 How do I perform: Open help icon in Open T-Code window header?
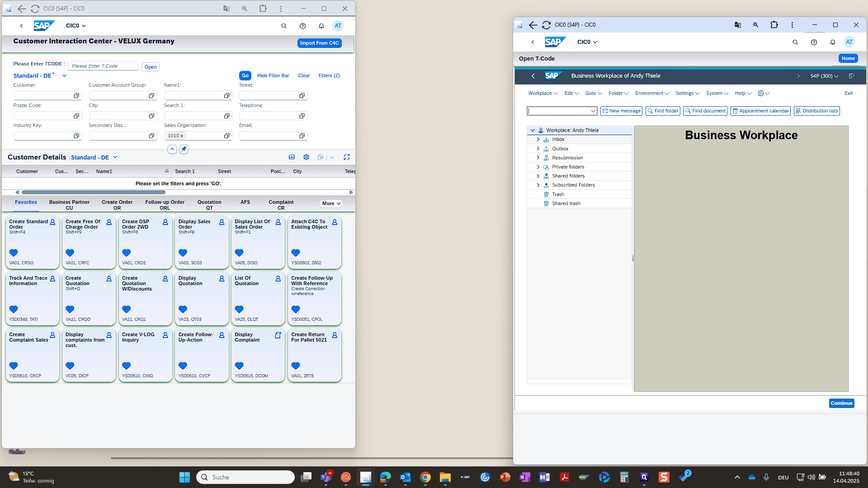pyautogui.click(x=814, y=42)
